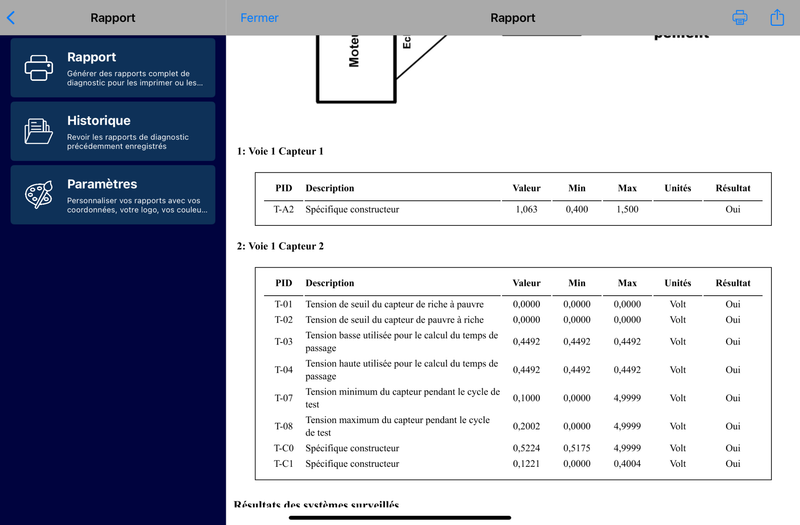This screenshot has height=525, width=800.
Task: Click the T-C1 PID cell
Action: point(284,464)
